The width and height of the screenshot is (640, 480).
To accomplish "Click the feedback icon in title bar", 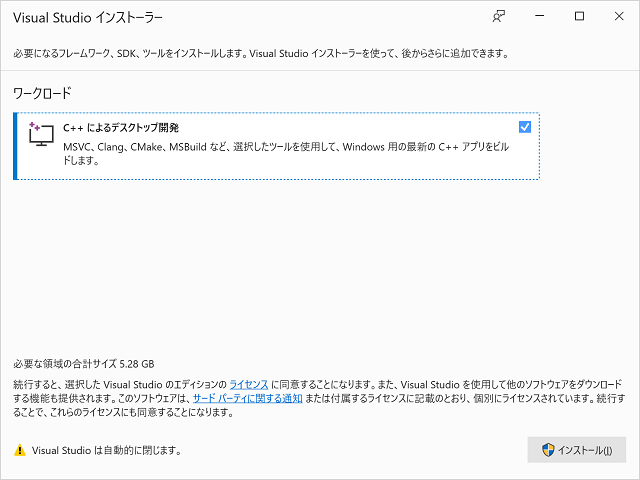I will 498,16.
